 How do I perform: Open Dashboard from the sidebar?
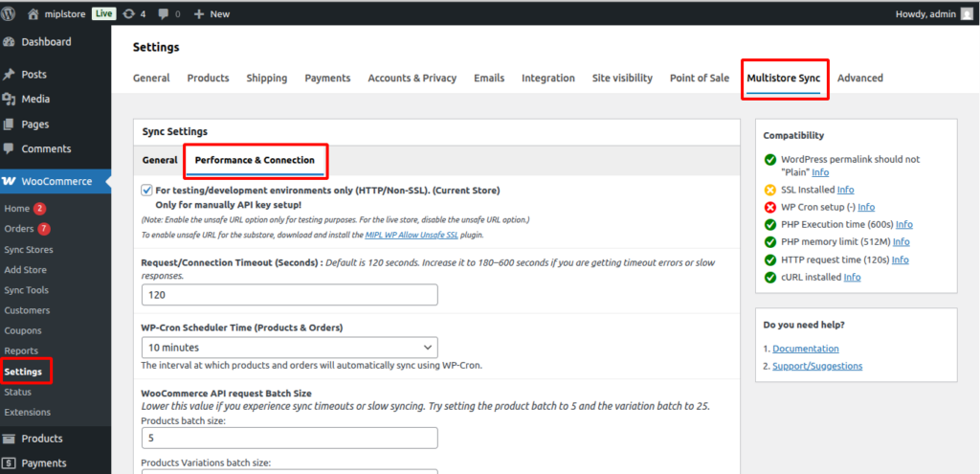[46, 42]
